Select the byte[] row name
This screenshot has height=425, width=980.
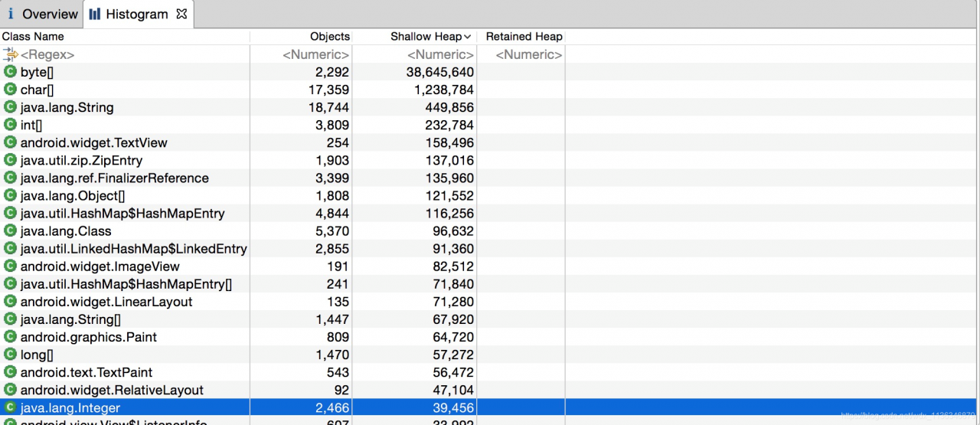tap(37, 72)
